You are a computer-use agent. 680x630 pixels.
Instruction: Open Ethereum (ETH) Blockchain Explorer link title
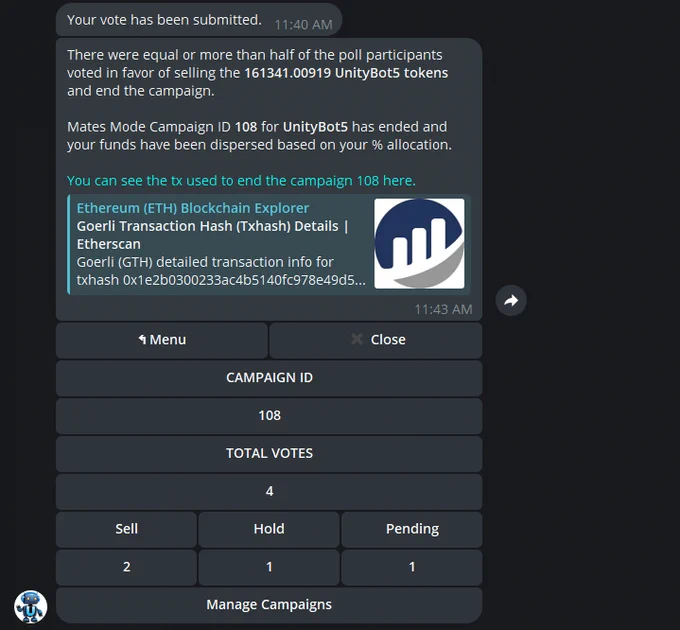(x=193, y=208)
